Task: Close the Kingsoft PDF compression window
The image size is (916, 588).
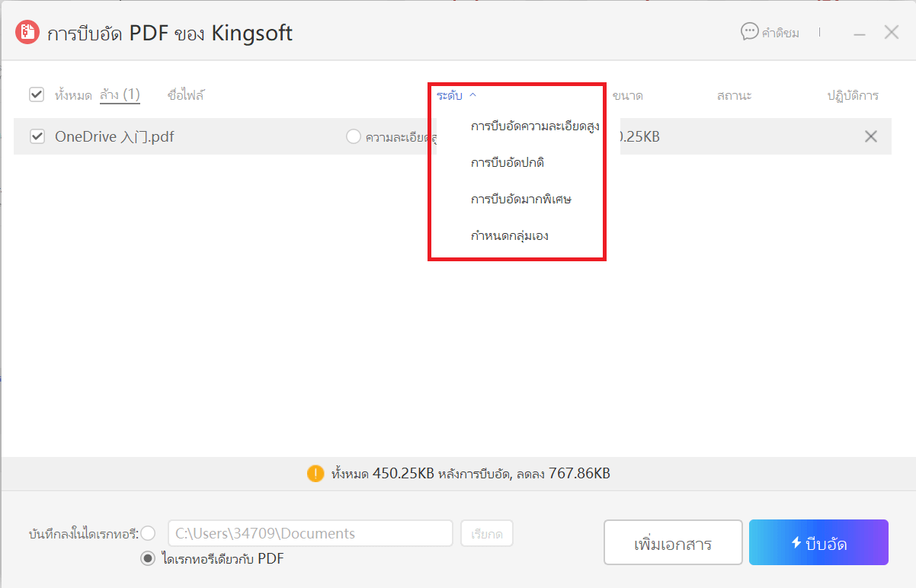Action: tap(892, 32)
